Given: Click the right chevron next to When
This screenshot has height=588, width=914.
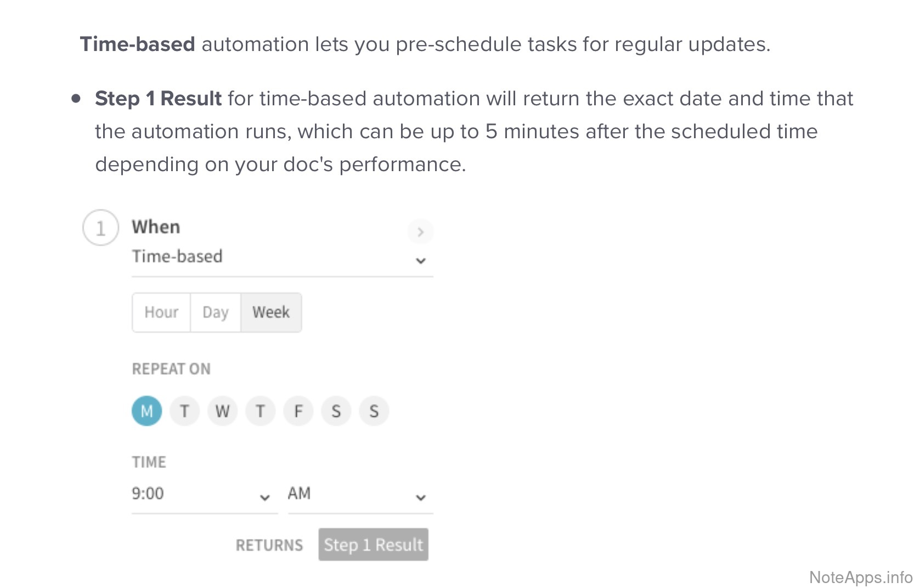Looking at the screenshot, I should tap(420, 232).
